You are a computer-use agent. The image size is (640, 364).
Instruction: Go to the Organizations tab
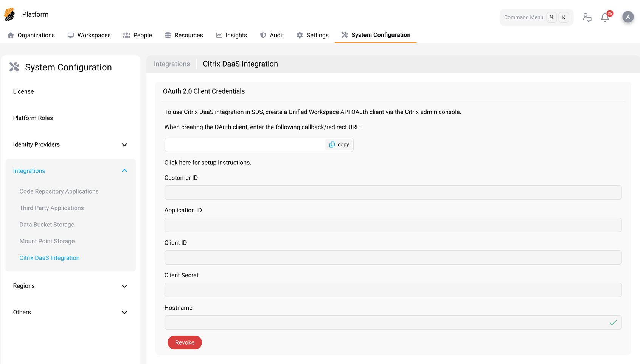point(31,35)
